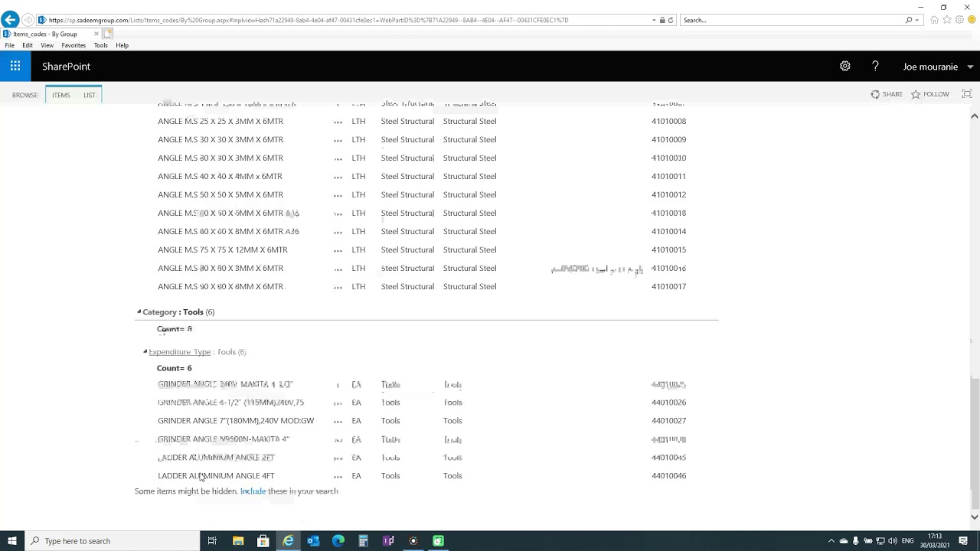Click the volume icon in system tray

point(893,541)
